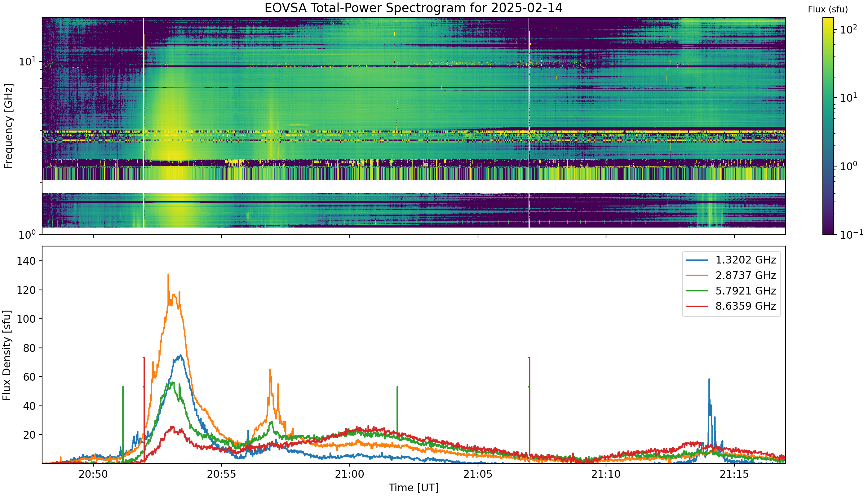Click the white blank frequency gap in spectrogram
Screen dimensions: 868x496
click(414, 187)
